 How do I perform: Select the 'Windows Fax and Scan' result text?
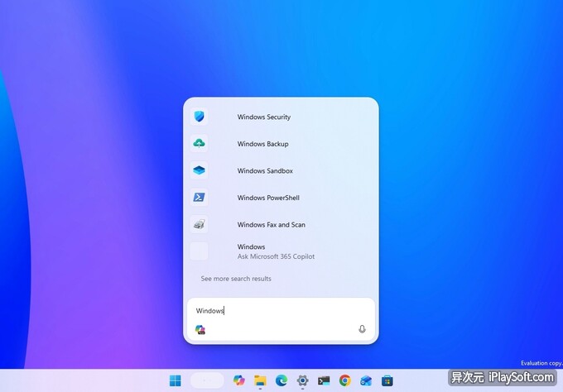coord(271,224)
